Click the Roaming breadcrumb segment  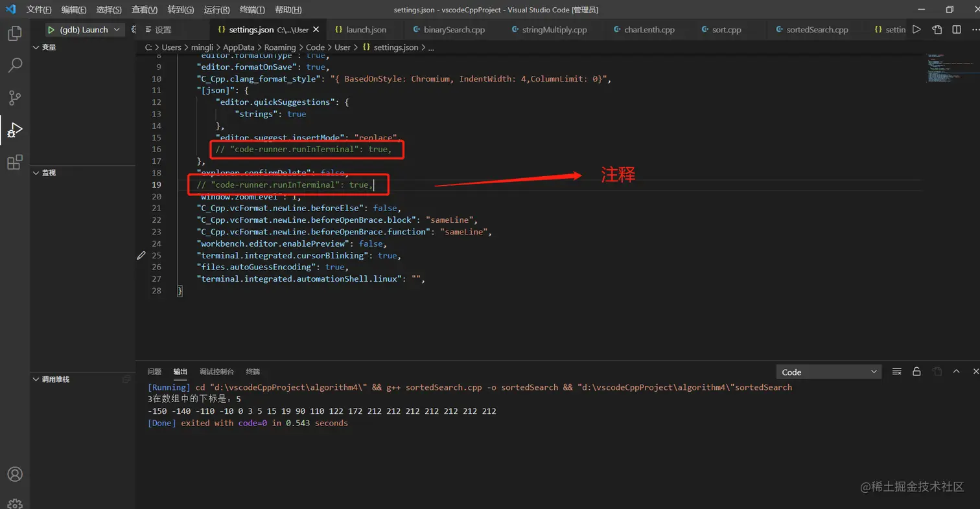[280, 47]
